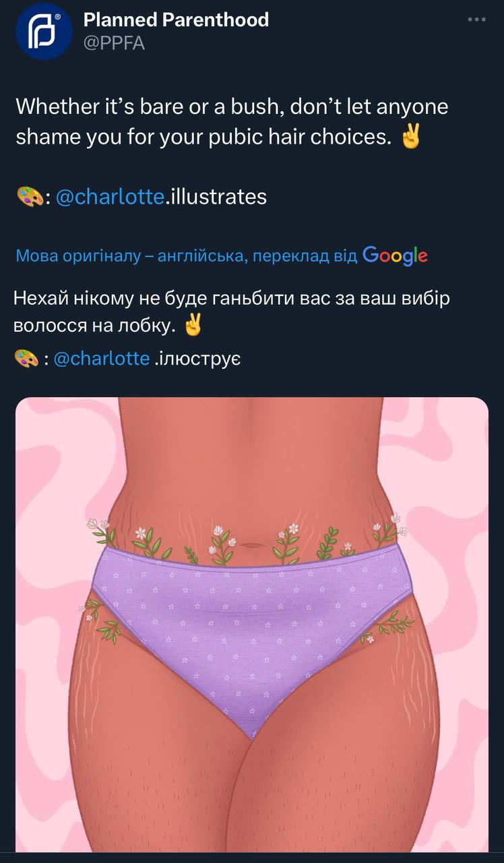Click the ".illustrates" text after the mention
The image size is (504, 863).
point(216,197)
